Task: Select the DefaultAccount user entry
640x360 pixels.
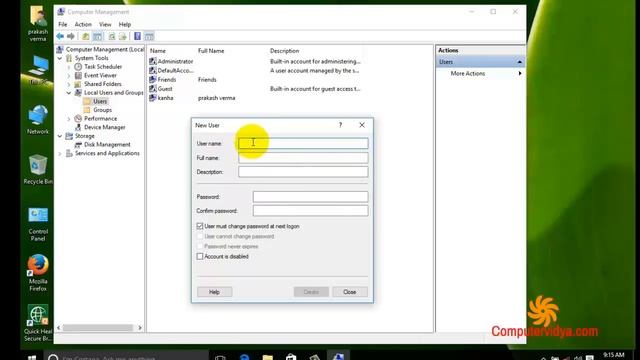Action: (x=176, y=71)
